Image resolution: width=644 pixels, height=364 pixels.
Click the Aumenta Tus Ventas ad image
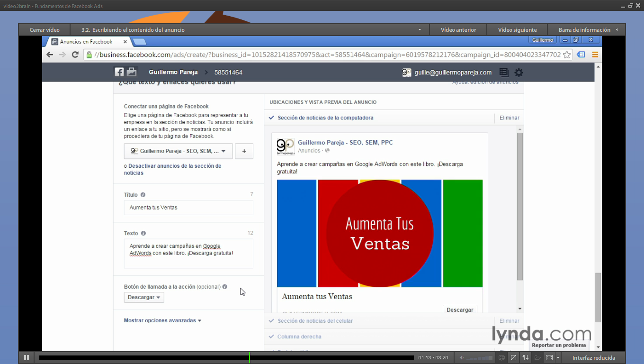coord(380,233)
